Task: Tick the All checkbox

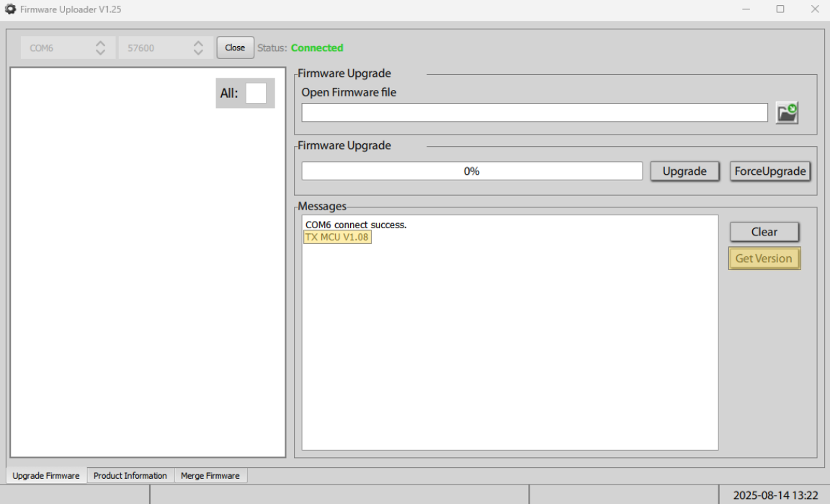Action: coord(256,93)
